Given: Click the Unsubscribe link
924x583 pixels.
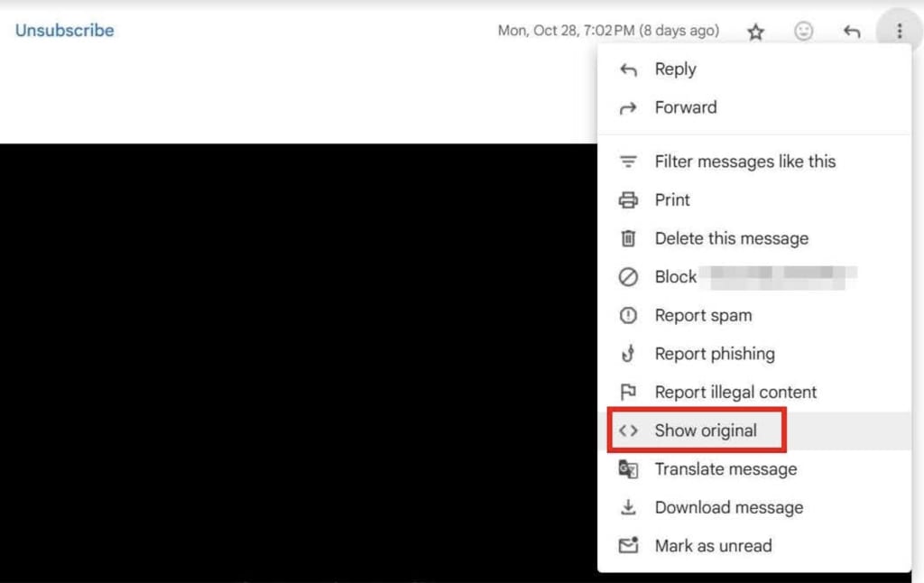Looking at the screenshot, I should pos(65,30).
